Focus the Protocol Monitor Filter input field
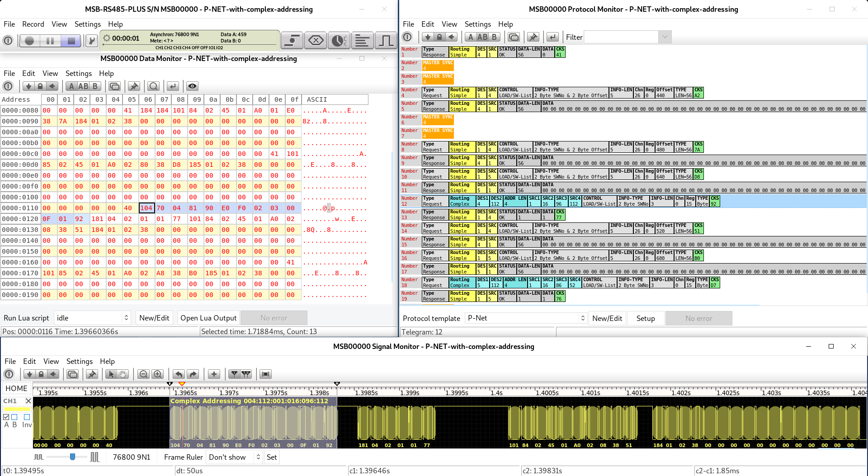The height and width of the screenshot is (476, 868). pos(621,37)
